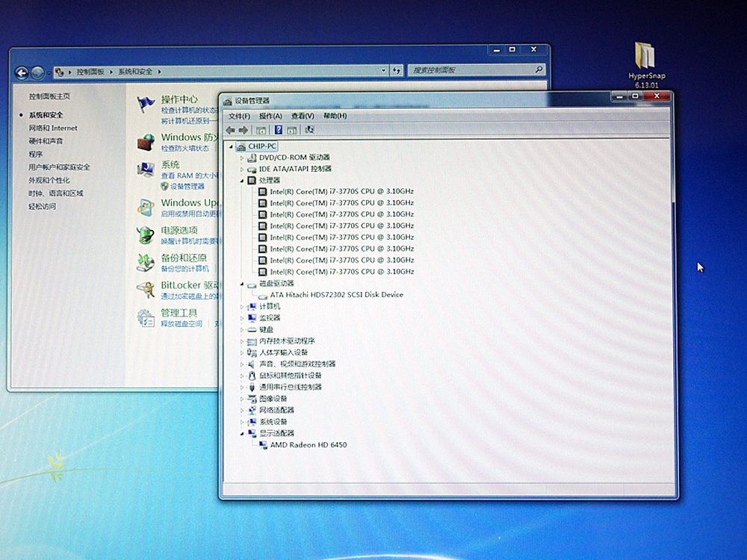This screenshot has height=560, width=747.
Task: Open the 操作(A) menu
Action: [x=270, y=116]
